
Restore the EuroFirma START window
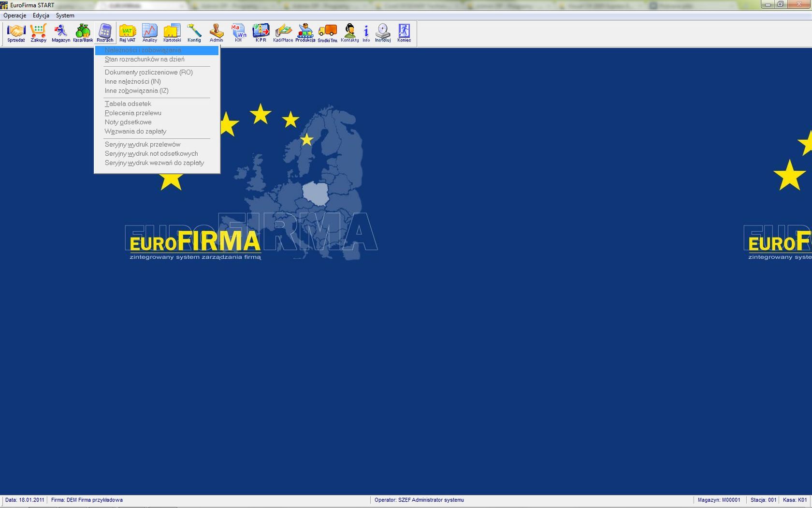(781, 4)
